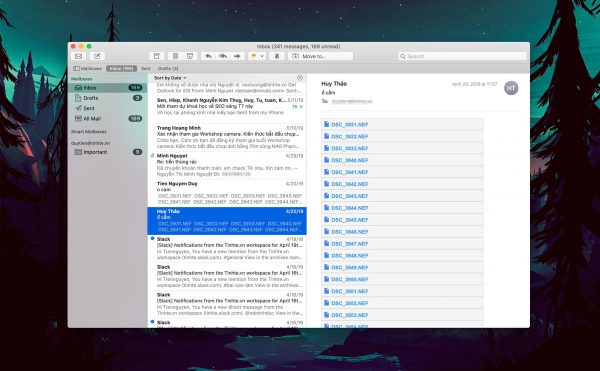Move selected message to Junk
Viewport: 600px width, 371px height.
tap(190, 56)
